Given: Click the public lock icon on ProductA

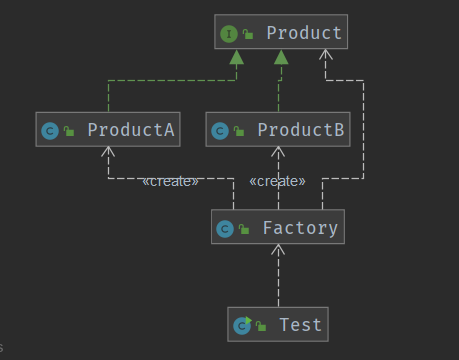Looking at the screenshot, I should pyautogui.click(x=69, y=131).
